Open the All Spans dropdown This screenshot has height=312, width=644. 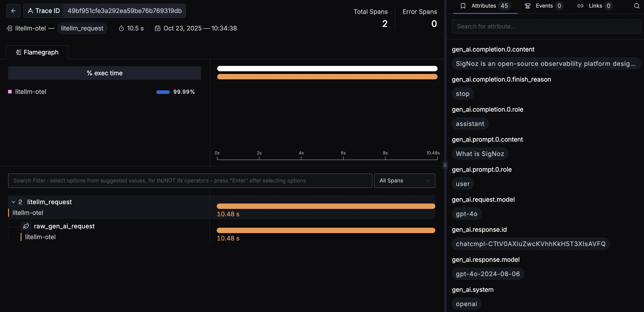tap(404, 180)
